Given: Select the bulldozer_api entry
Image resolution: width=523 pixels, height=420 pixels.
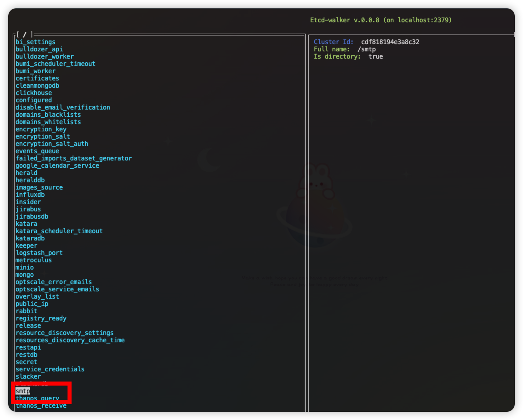Looking at the screenshot, I should [x=39, y=50].
